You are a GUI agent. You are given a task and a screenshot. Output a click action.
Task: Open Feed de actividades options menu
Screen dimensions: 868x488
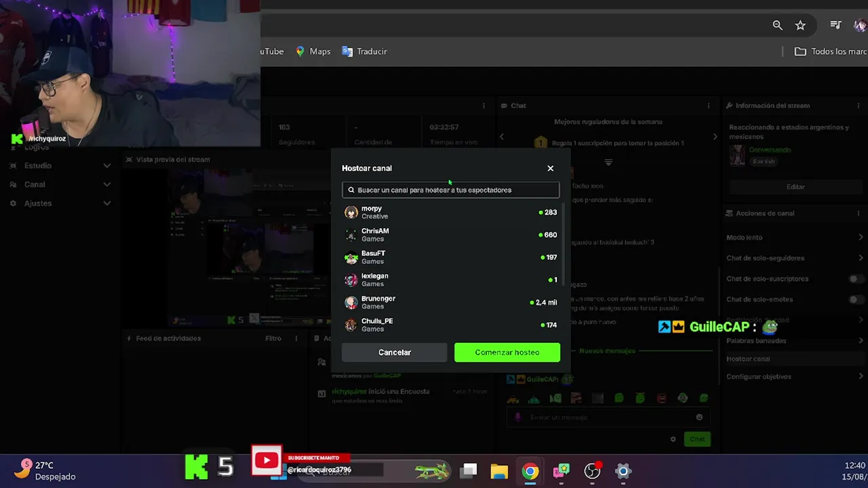coord(296,338)
